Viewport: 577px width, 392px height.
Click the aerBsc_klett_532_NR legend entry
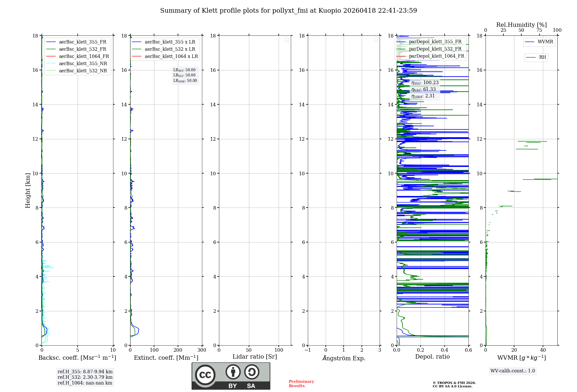83,71
